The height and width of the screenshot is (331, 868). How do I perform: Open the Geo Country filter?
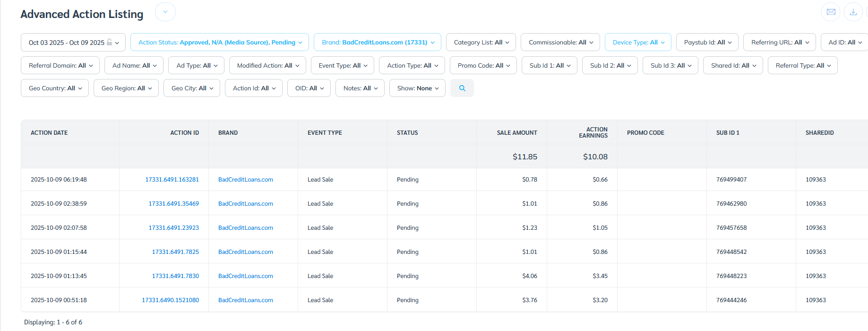tap(55, 88)
